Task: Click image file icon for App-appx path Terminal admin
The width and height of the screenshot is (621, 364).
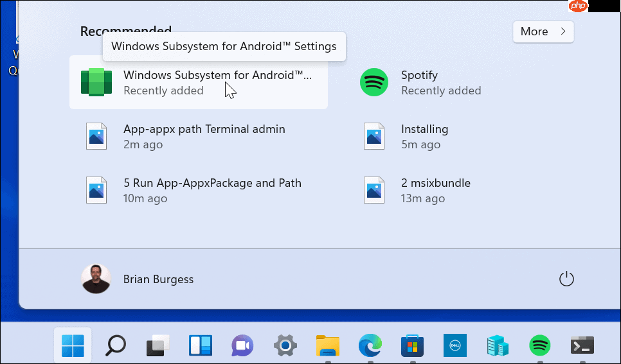Action: [x=96, y=136]
